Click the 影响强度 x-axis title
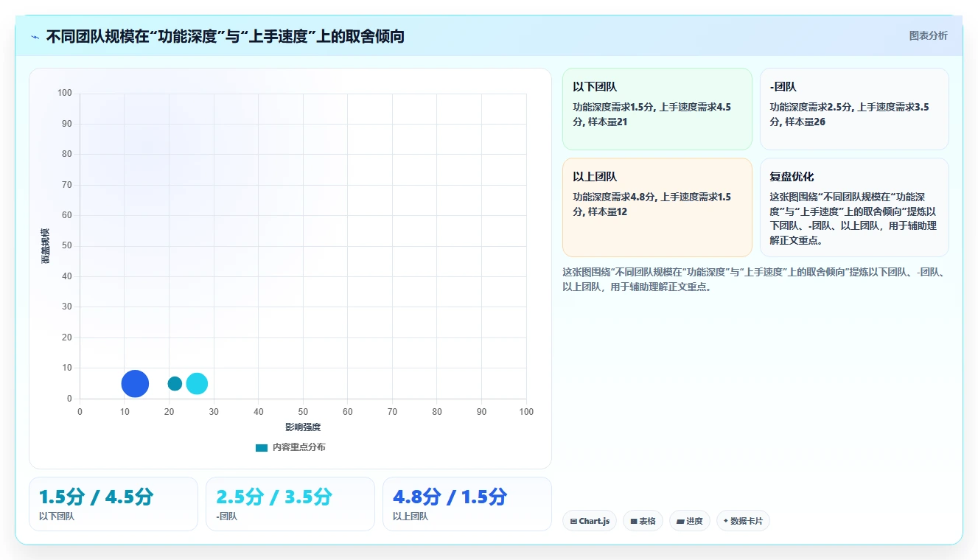978x560 pixels. (x=303, y=427)
